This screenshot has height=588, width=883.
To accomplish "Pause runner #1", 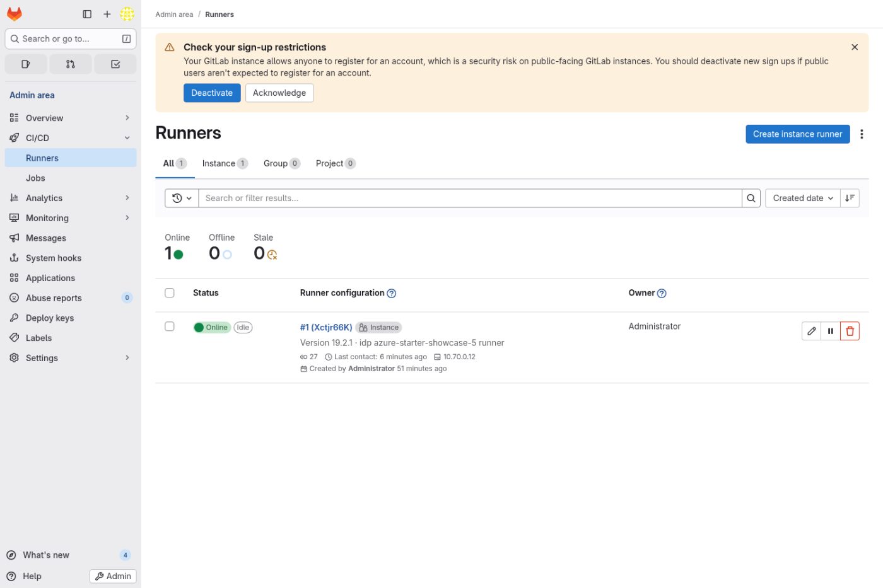I will [831, 331].
